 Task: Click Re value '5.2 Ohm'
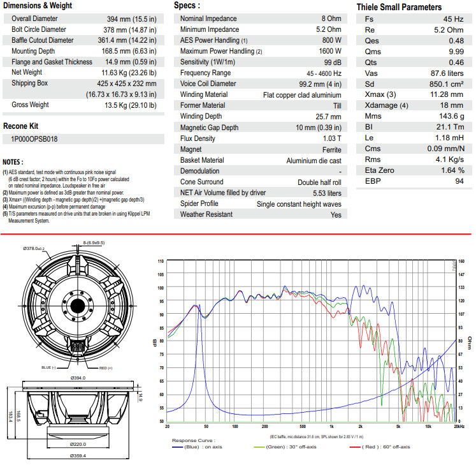(449, 30)
